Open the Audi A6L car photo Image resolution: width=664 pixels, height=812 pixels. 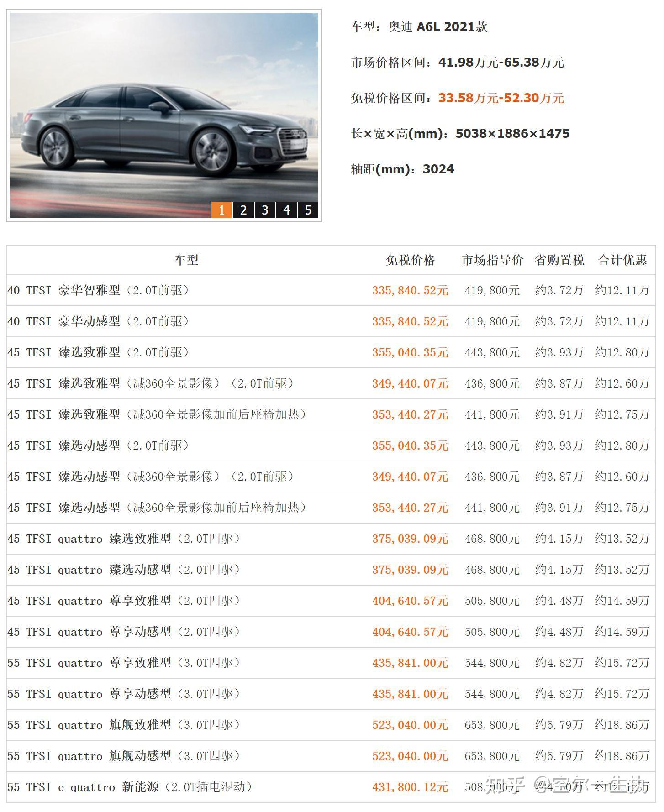[x=164, y=115]
